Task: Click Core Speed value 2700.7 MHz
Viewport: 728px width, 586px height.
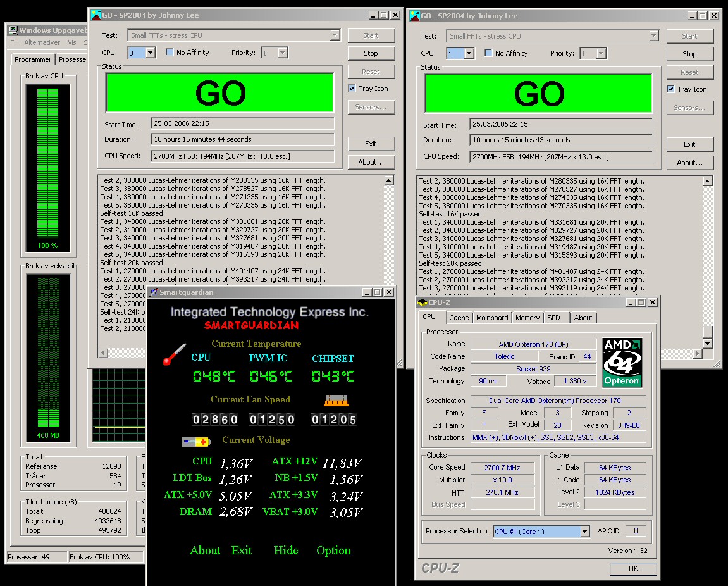Action: pyautogui.click(x=502, y=468)
